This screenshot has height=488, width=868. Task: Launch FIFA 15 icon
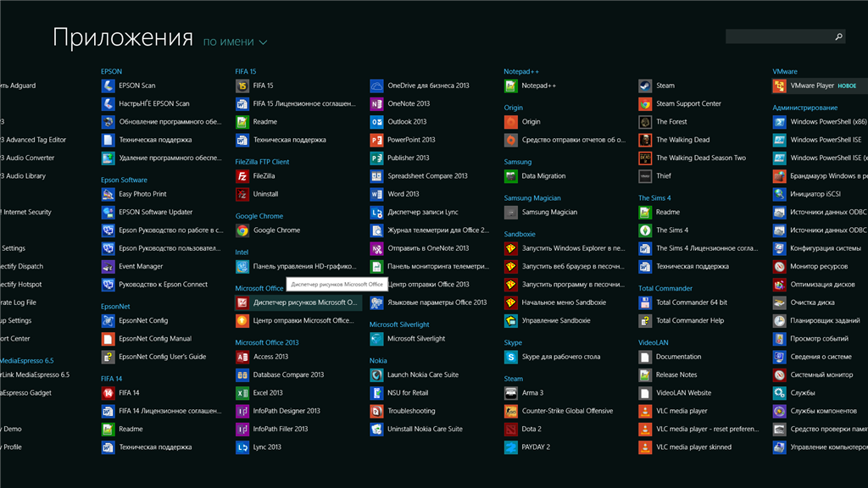[x=242, y=86]
